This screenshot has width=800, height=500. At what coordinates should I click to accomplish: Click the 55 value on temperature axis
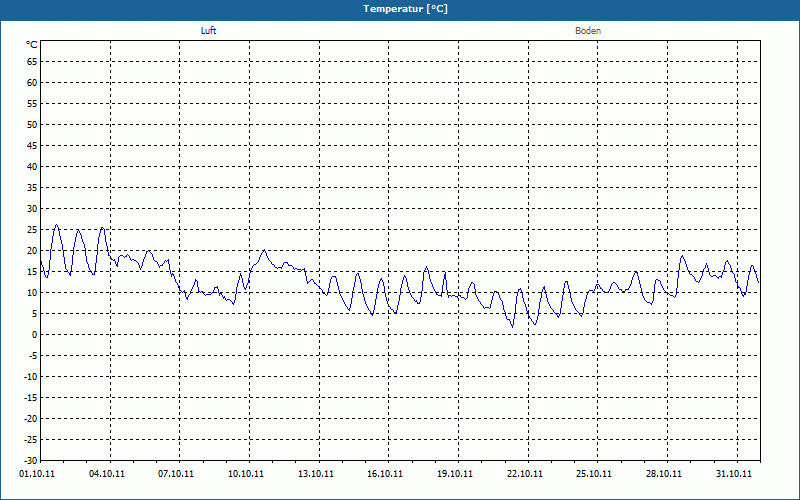click(32, 104)
